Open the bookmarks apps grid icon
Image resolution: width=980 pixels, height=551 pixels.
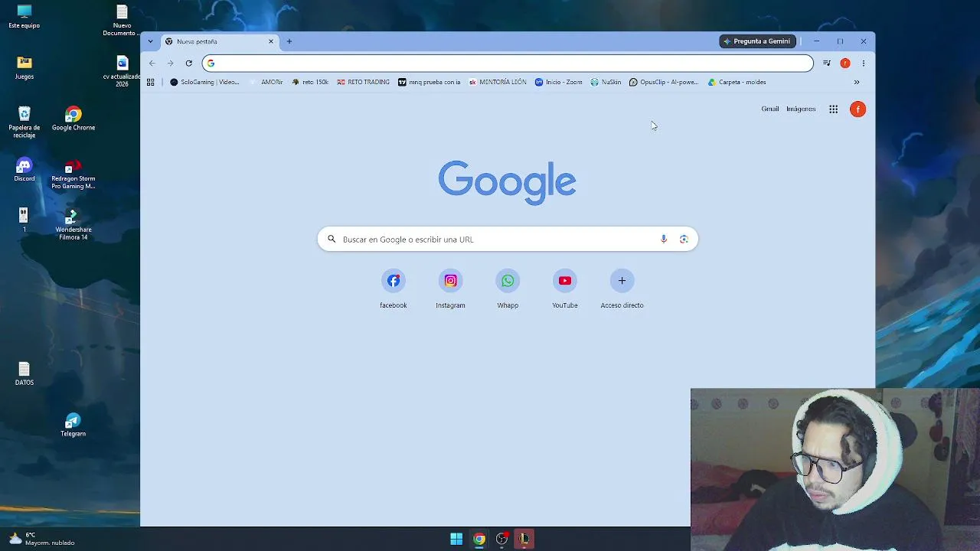[x=151, y=82]
